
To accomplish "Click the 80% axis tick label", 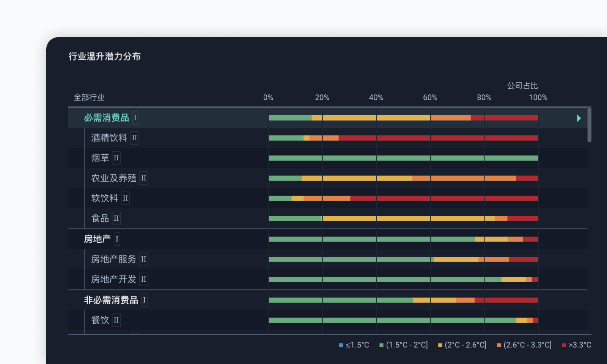I will point(484,97).
